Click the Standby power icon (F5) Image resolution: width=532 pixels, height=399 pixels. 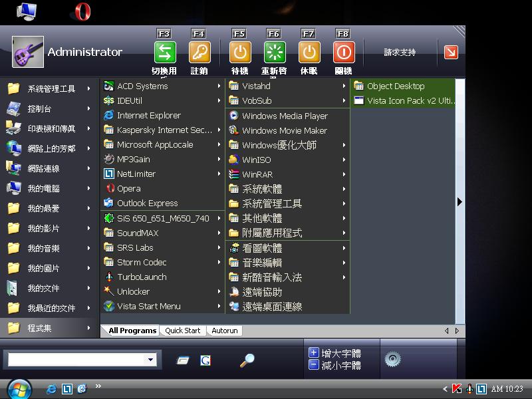pyautogui.click(x=240, y=53)
